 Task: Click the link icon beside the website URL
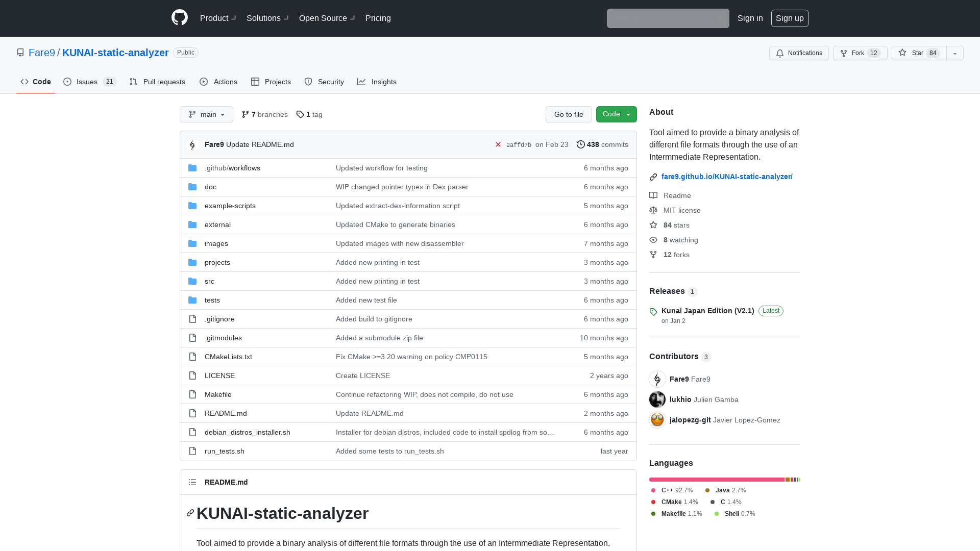(653, 177)
